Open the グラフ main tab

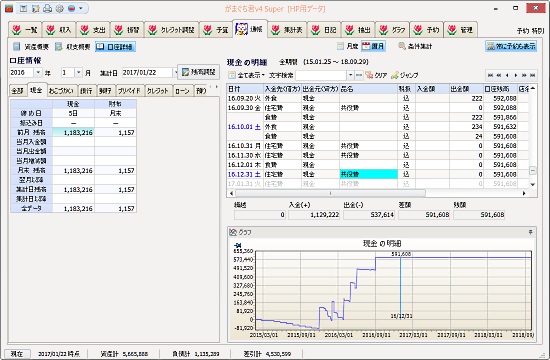(x=392, y=30)
